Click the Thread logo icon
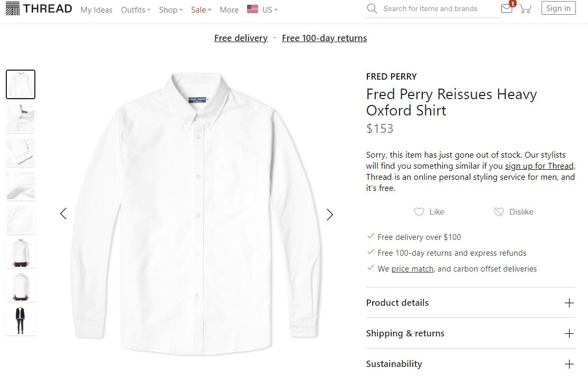Viewport: 588px width, 377px height. pos(13,9)
